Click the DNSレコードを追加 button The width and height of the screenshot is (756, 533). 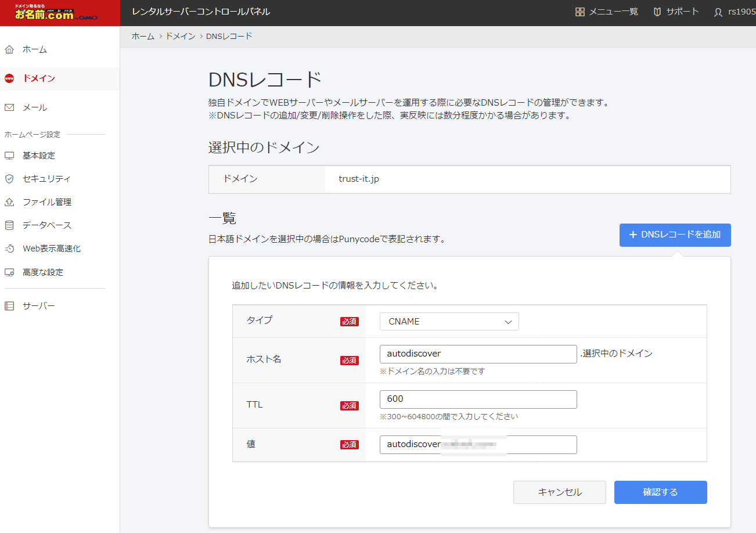pos(675,235)
